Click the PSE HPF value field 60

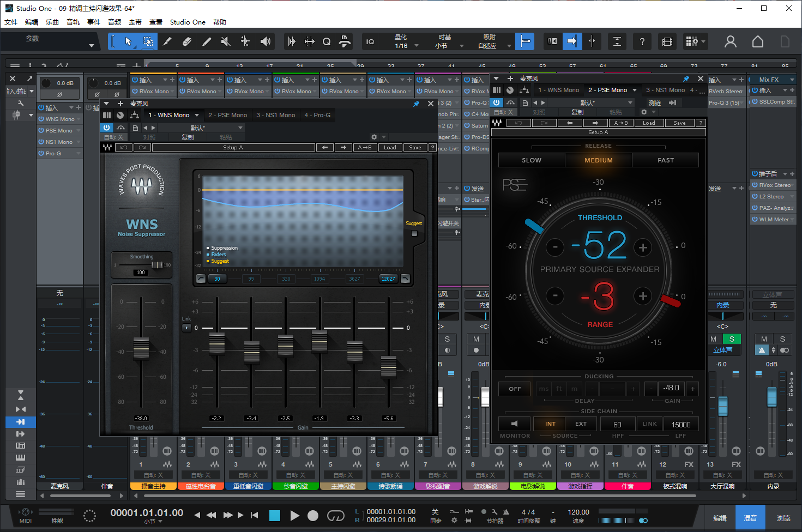coord(617,425)
